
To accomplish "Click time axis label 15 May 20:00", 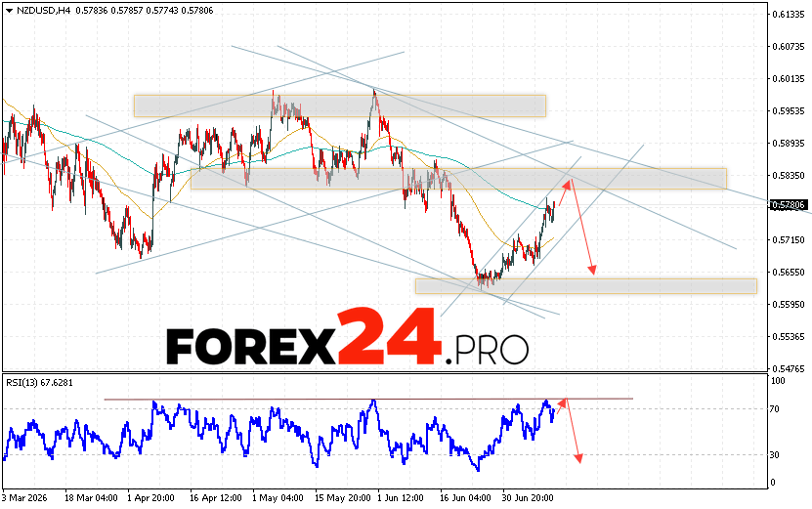I will click(343, 498).
